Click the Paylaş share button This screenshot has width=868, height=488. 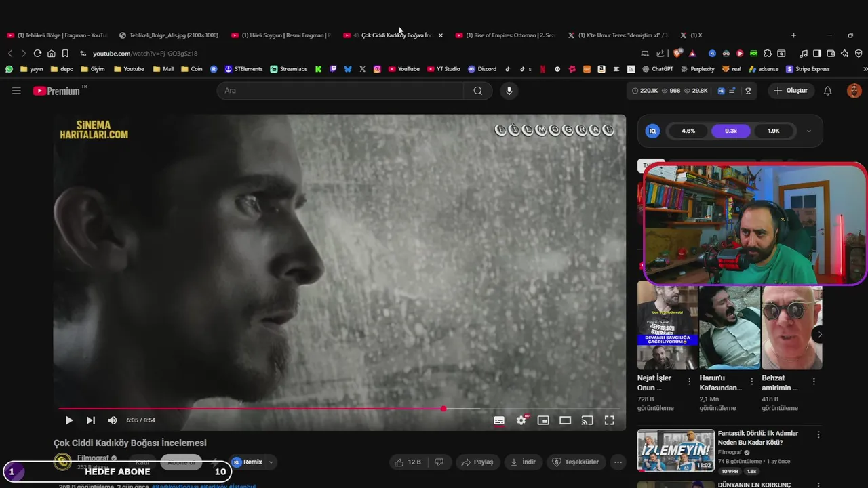click(x=477, y=462)
